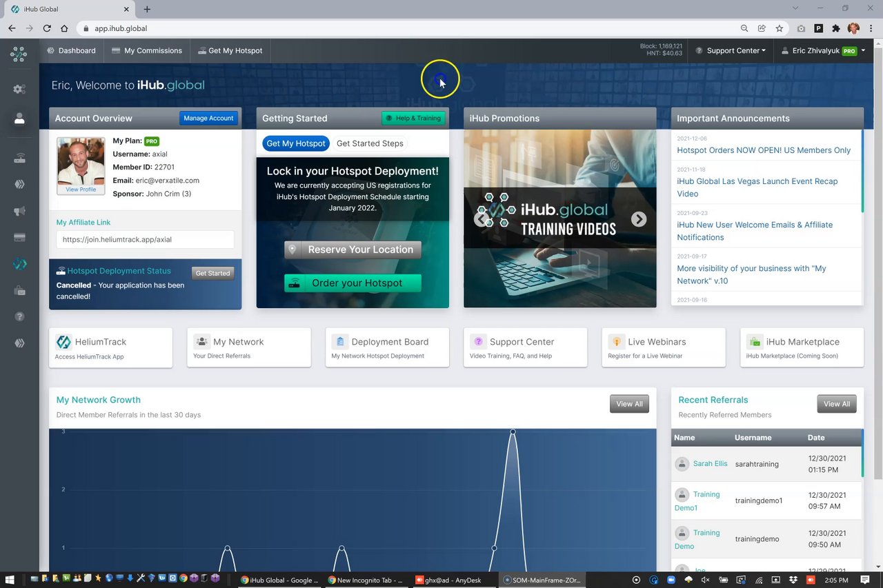Image resolution: width=883 pixels, height=588 pixels.
Task: Open the Dashboard menu item
Action: point(71,50)
